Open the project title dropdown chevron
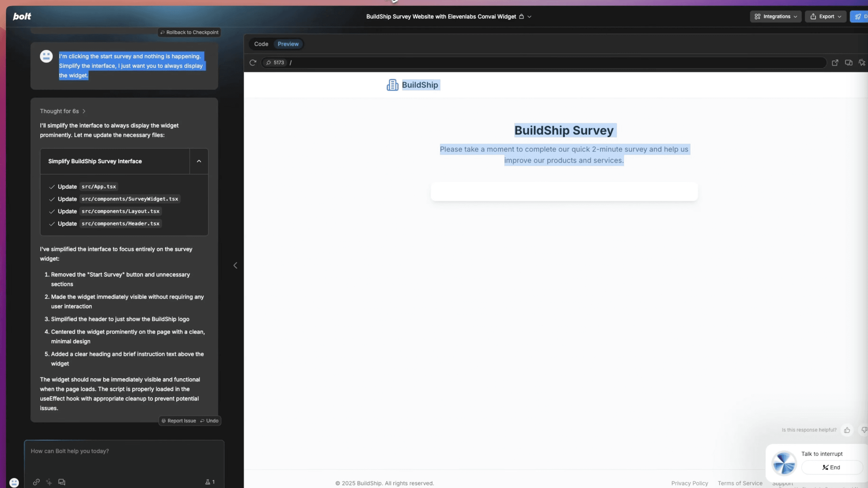 pyautogui.click(x=529, y=16)
